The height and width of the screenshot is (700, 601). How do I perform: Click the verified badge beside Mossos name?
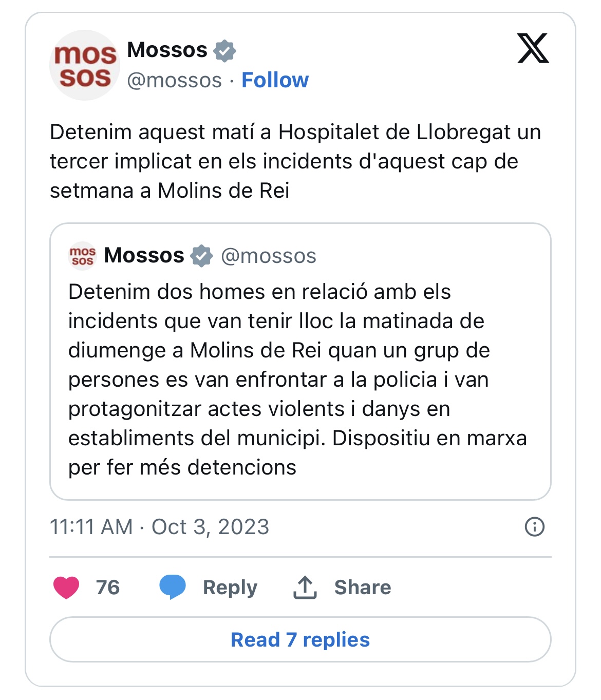pos(224,50)
